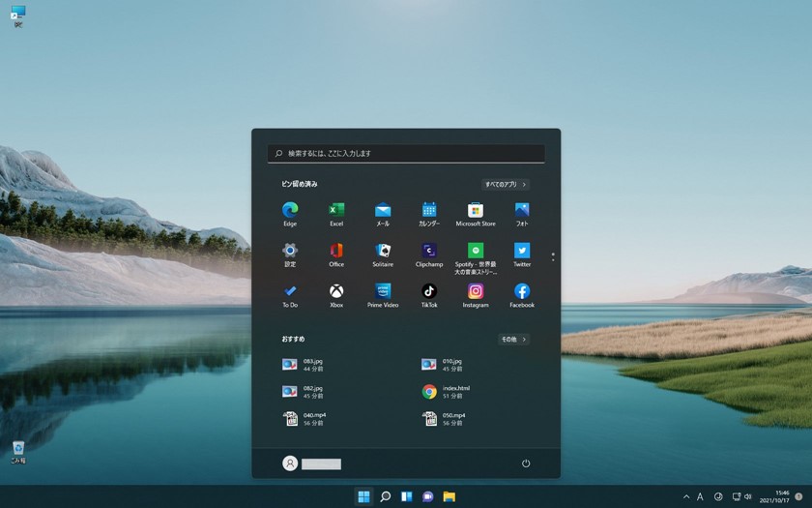Launch Xbox app
Screen dimensions: 812x508
[336, 295]
